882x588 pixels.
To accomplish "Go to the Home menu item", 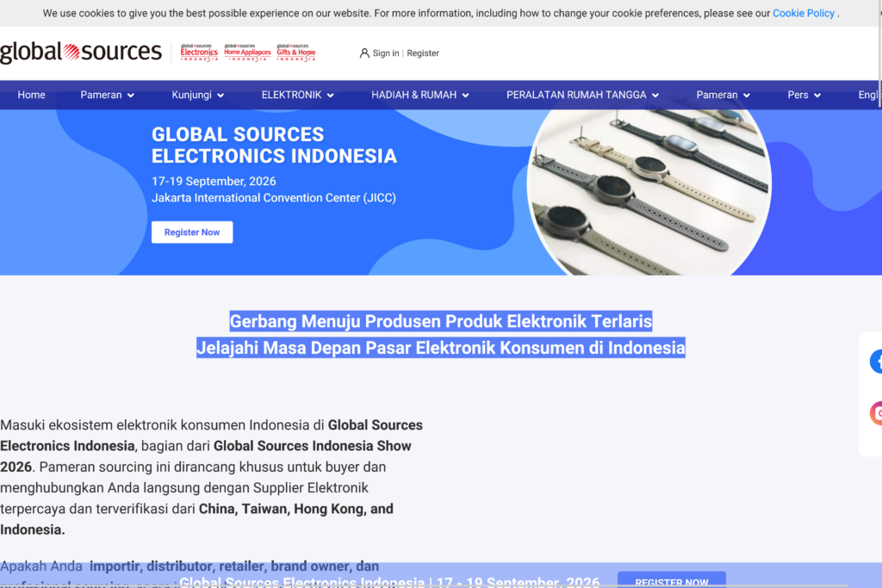I will pos(31,95).
